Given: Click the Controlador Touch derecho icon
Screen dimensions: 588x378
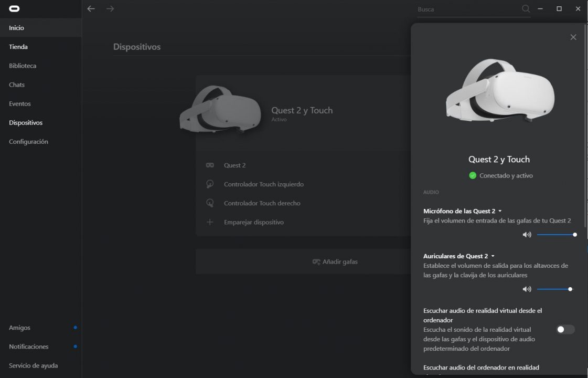Looking at the screenshot, I should click(210, 203).
